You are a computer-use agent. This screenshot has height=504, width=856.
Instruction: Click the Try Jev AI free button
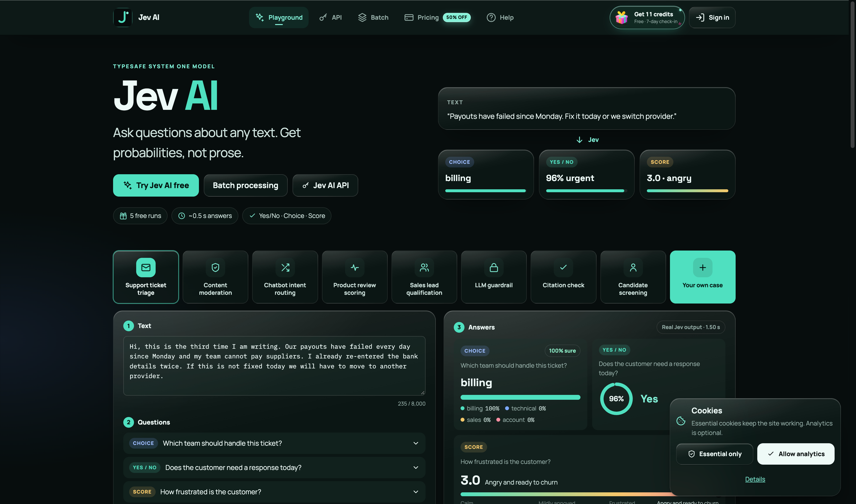click(156, 185)
